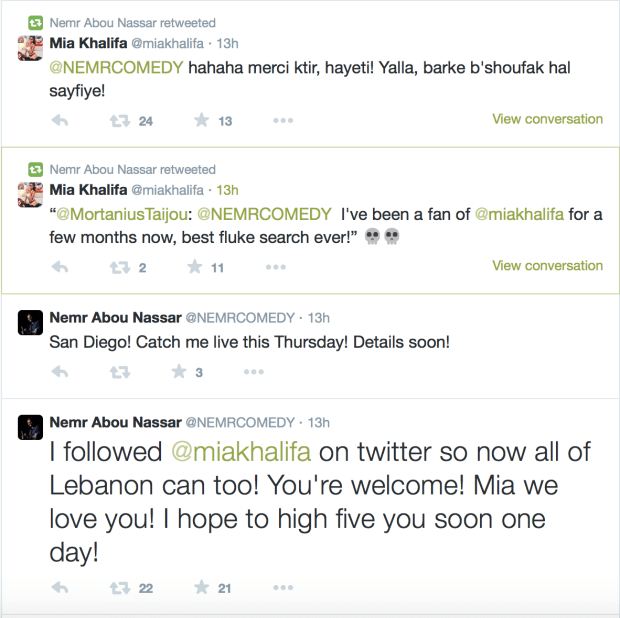Open more options on 'hahaha merci ktir' tweet
620x618 pixels.
[283, 121]
